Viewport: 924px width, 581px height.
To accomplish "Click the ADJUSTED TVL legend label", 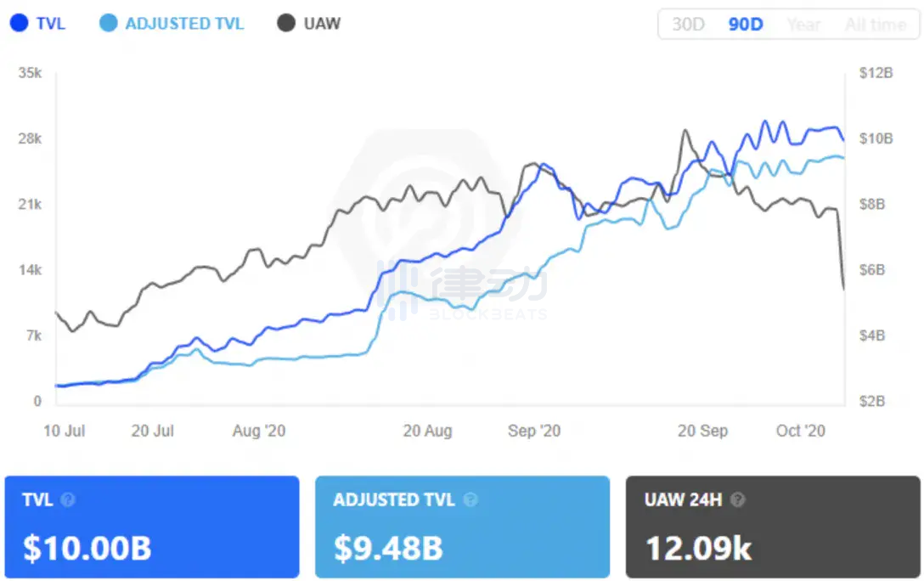I will tap(183, 23).
